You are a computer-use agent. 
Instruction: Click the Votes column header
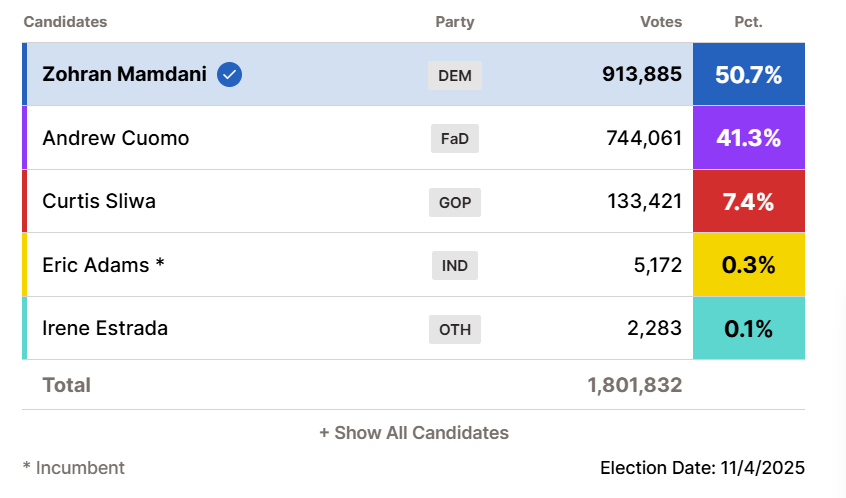click(x=661, y=22)
